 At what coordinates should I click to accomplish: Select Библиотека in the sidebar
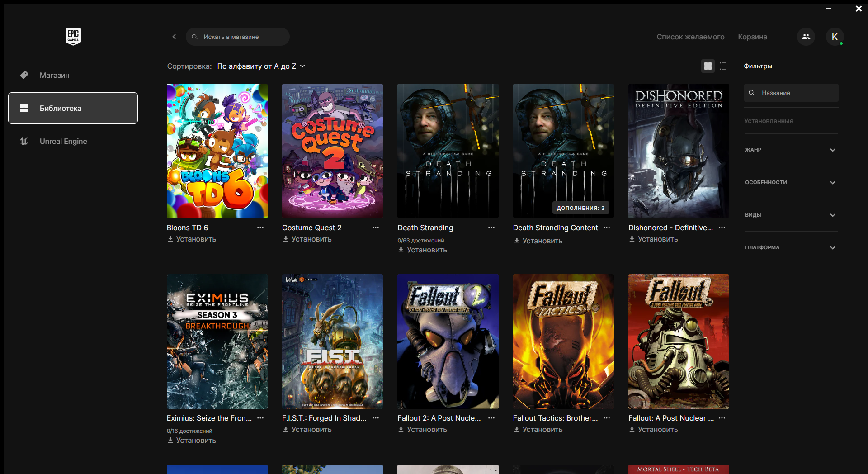coord(73,108)
